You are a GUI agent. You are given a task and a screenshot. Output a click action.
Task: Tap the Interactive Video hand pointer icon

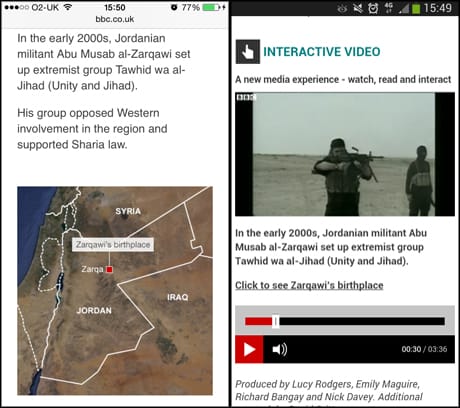(x=248, y=52)
